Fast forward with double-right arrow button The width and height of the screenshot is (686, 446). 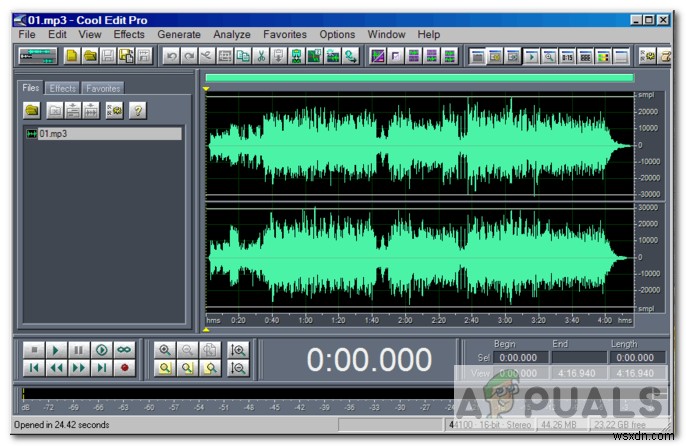point(79,368)
